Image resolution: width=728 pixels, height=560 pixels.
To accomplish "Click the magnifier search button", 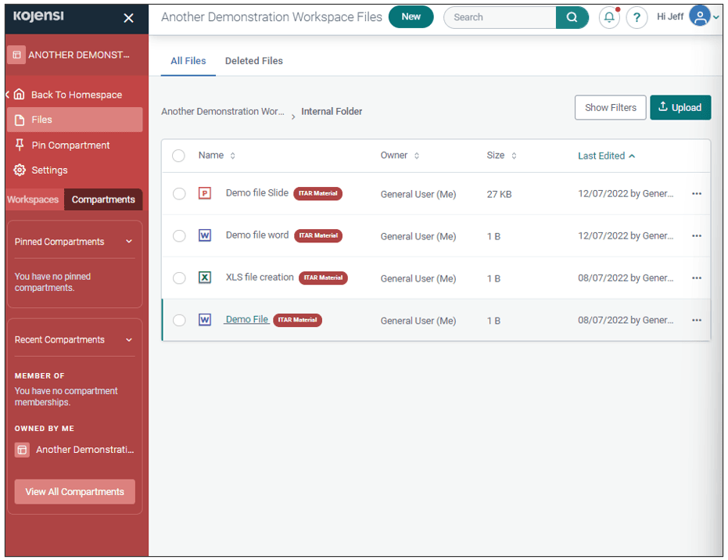I will (x=572, y=17).
